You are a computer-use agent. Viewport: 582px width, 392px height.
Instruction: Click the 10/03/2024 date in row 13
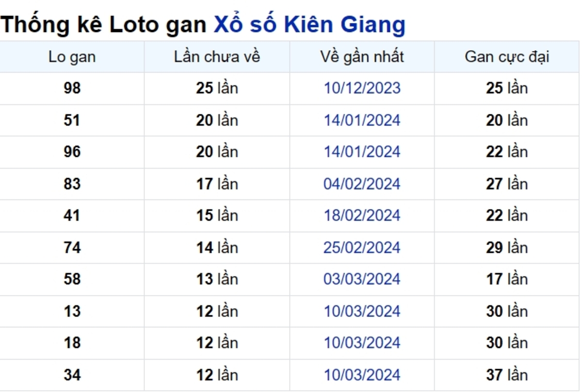click(362, 311)
